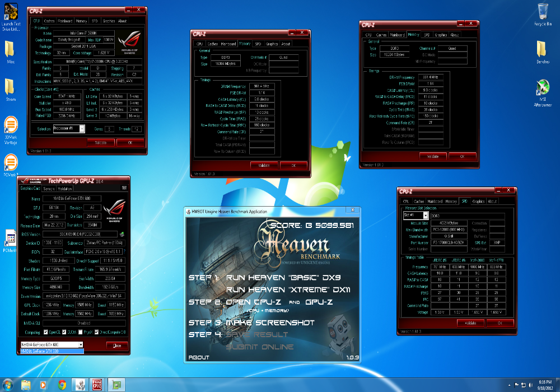Open the Launch Test Drive Unlimited desktop shortcut
560x392 pixels.
tap(11, 16)
